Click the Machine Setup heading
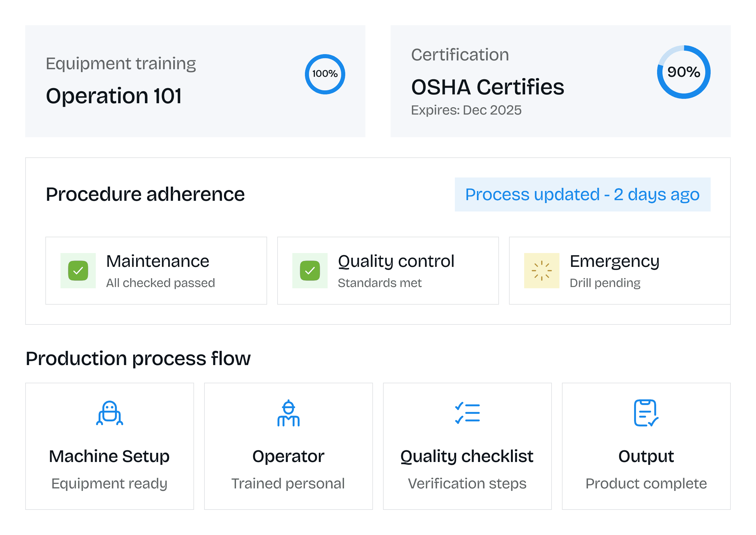Image resolution: width=756 pixels, height=535 pixels. 109,457
